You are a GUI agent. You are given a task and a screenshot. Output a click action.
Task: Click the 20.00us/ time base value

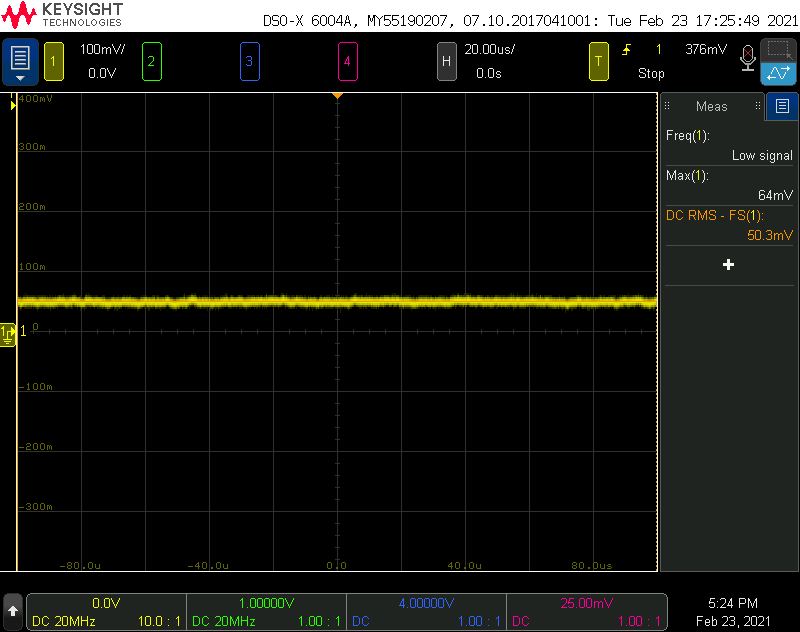489,49
